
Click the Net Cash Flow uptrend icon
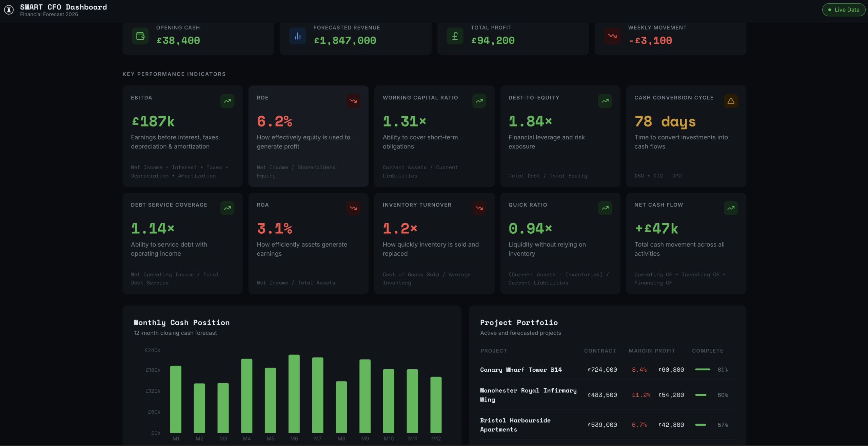point(731,208)
